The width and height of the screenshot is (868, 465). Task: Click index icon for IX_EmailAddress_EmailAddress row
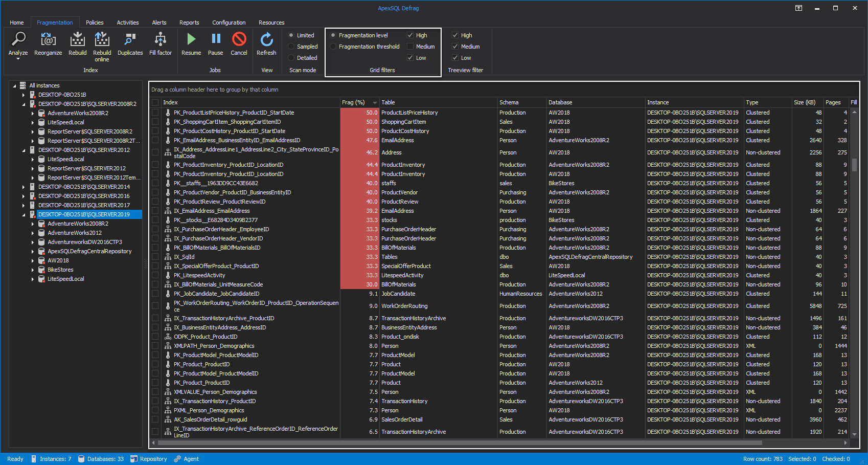(x=168, y=211)
